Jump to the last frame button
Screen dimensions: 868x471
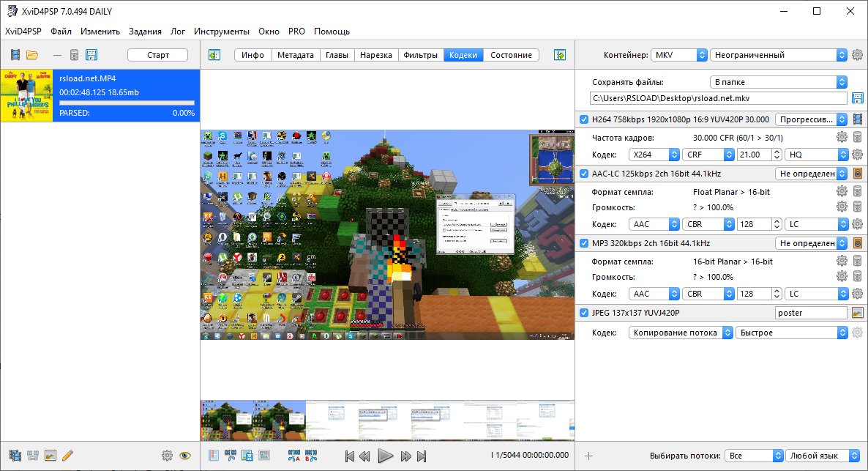pyautogui.click(x=422, y=456)
